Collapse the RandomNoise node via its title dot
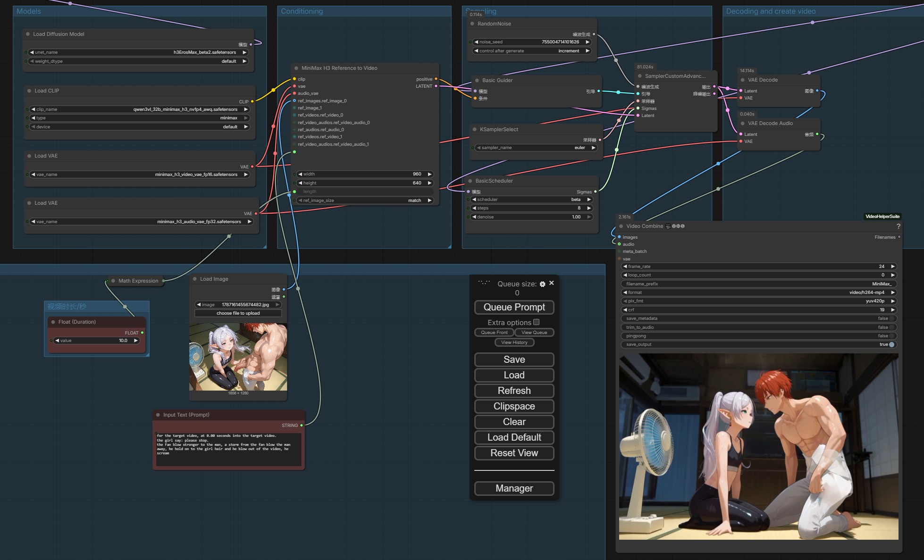 coord(472,24)
